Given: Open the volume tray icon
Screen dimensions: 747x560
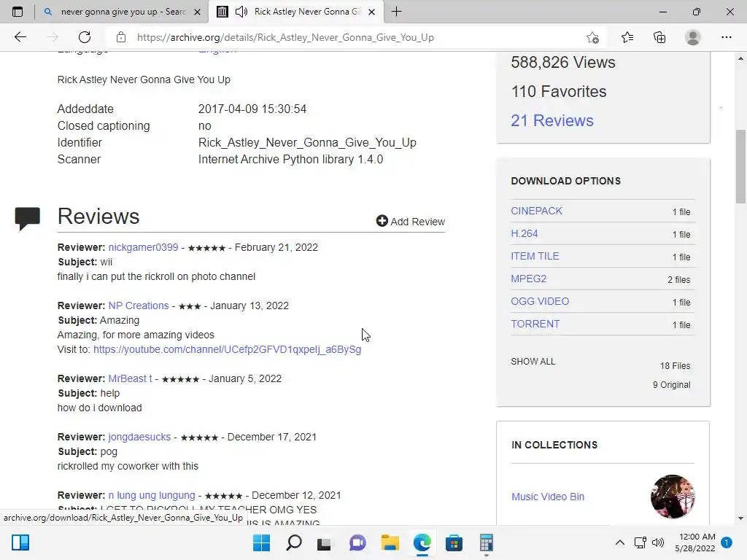Looking at the screenshot, I should pos(658,542).
